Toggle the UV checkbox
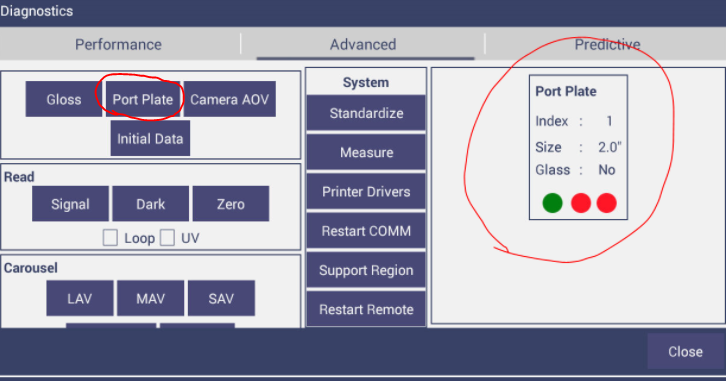Screen dimensions: 727x381 [167, 238]
